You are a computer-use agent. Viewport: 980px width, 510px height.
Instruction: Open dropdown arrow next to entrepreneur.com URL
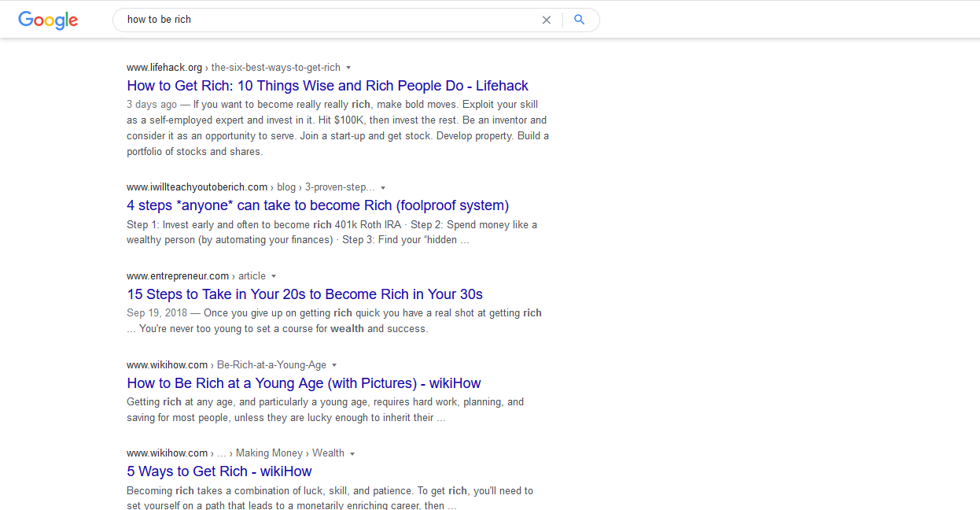tap(274, 276)
